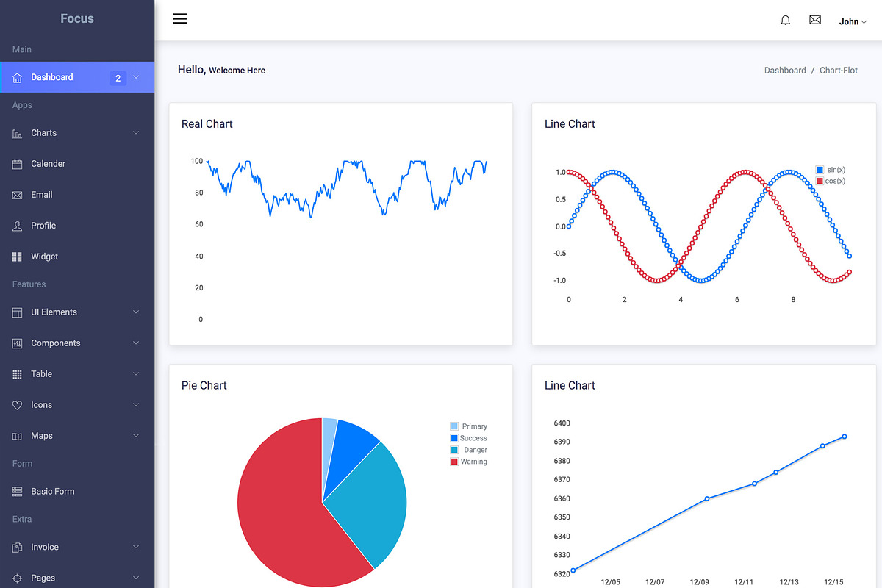This screenshot has width=882, height=588.
Task: Open the Widget grid icon
Action: [x=16, y=256]
